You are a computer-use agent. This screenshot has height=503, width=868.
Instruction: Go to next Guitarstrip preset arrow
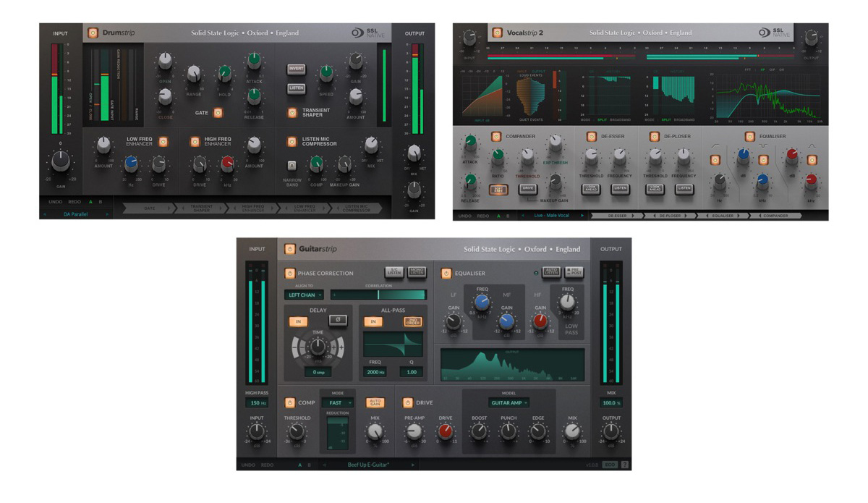[414, 465]
